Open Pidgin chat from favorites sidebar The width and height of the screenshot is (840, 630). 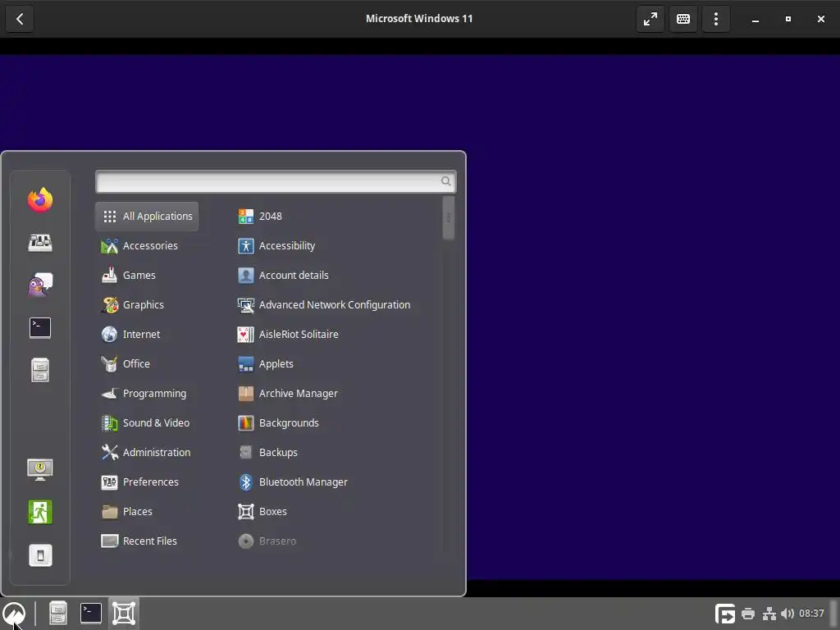point(40,285)
